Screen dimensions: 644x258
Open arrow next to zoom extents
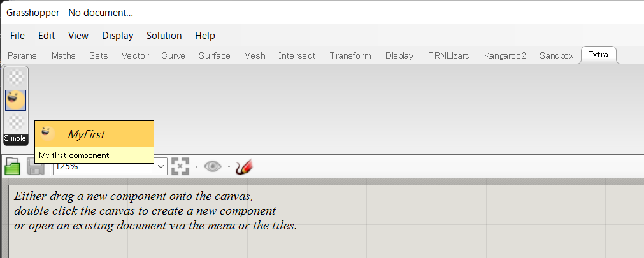[196, 166]
